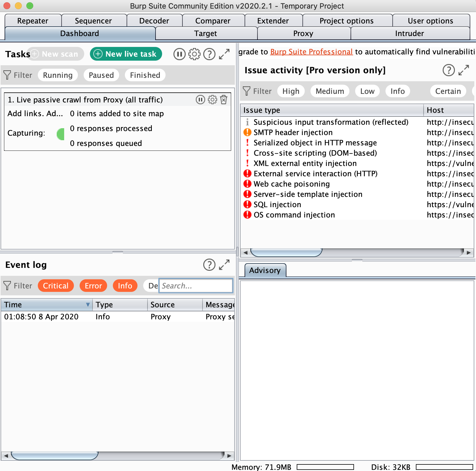The height and width of the screenshot is (471, 476).
Task: Switch to the Target tab
Action: pyautogui.click(x=206, y=33)
